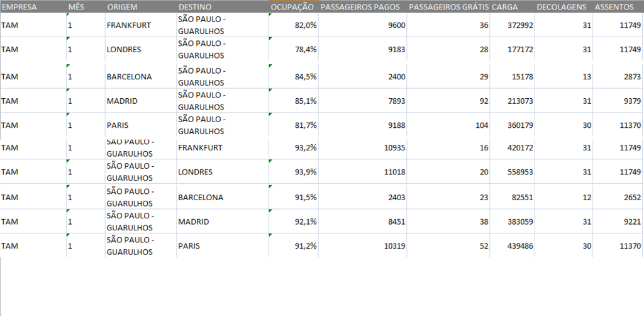The height and width of the screenshot is (316, 644).
Task: Click destination cell FRANKFURT
Action: [223, 147]
